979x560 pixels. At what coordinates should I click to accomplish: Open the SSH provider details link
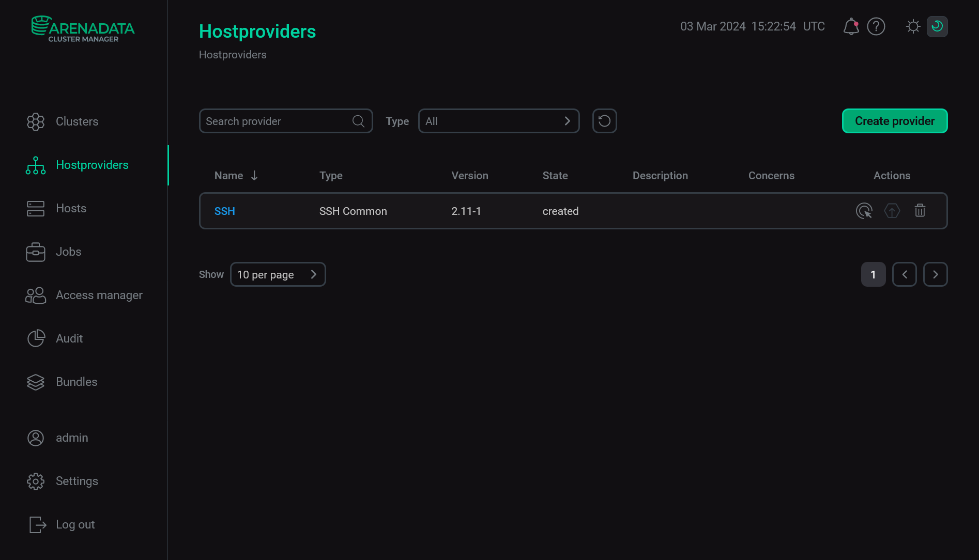click(x=224, y=211)
